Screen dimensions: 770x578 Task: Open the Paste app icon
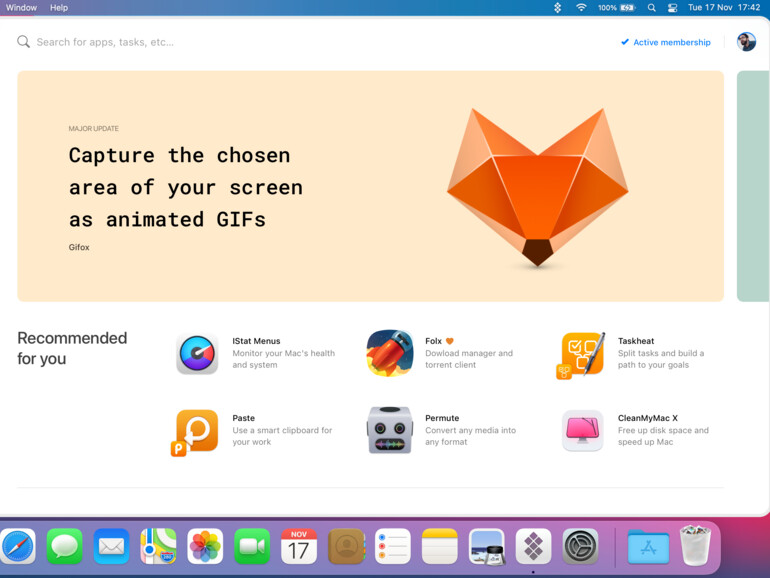pyautogui.click(x=195, y=432)
